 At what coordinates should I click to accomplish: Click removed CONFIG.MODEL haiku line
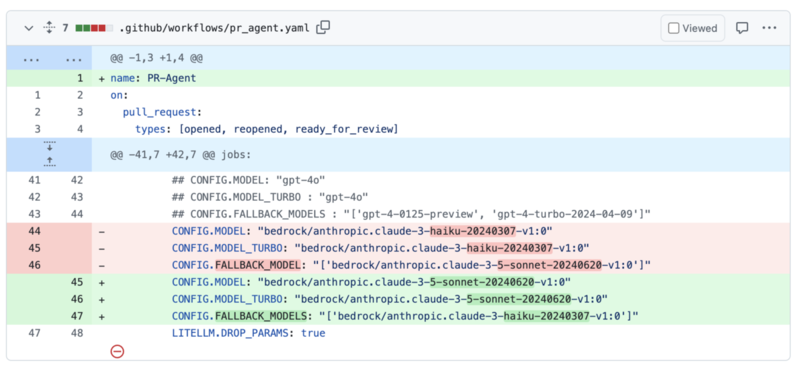coord(362,231)
